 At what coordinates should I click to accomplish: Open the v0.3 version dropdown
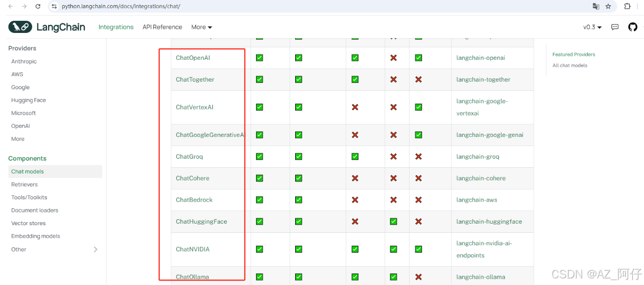[x=592, y=27]
